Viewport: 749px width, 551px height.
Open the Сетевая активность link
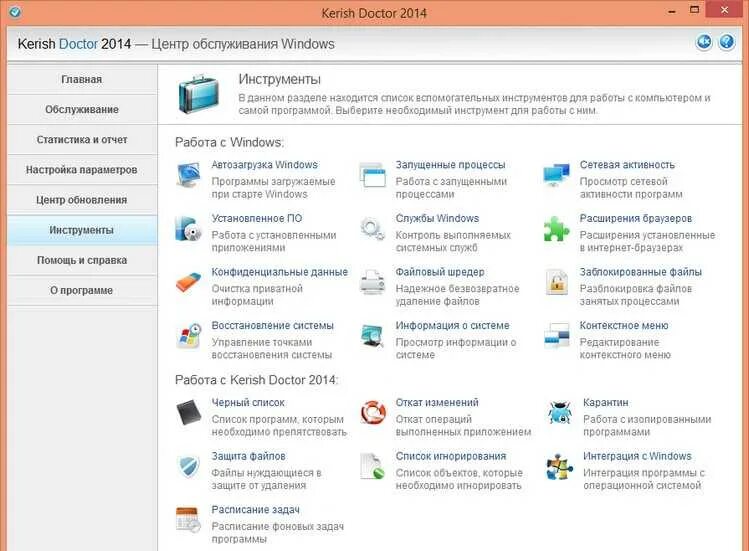tap(627, 165)
